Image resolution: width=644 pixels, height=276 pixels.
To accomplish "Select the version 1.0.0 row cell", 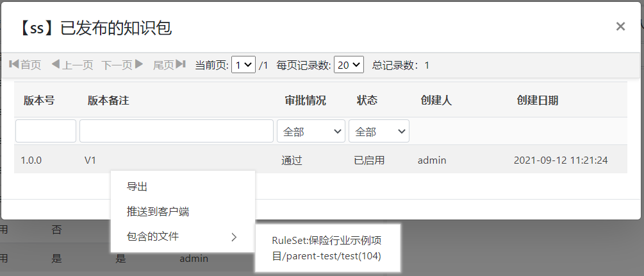I will [31, 160].
